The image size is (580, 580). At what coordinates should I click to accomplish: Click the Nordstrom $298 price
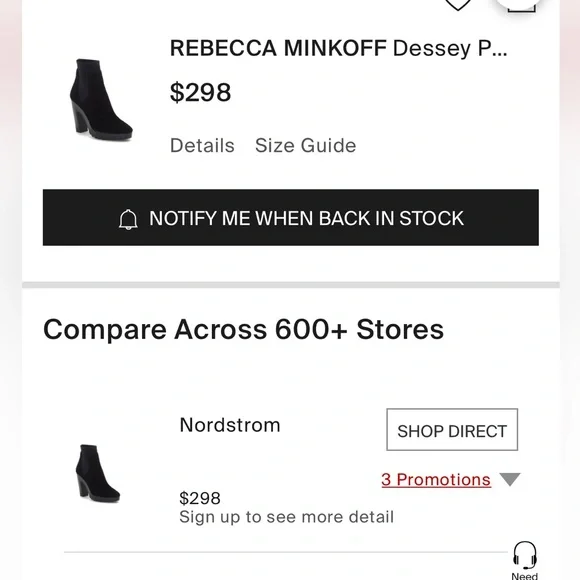200,498
